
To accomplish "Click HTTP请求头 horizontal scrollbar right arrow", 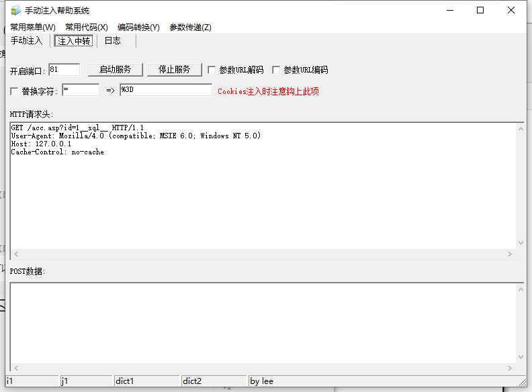I will click(x=510, y=254).
